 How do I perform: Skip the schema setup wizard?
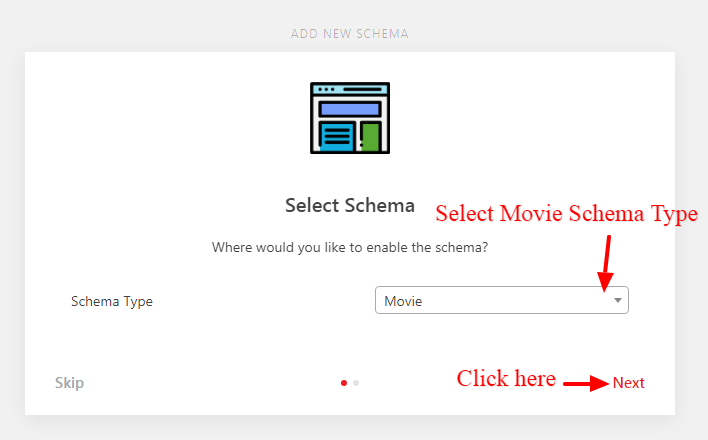click(x=70, y=383)
